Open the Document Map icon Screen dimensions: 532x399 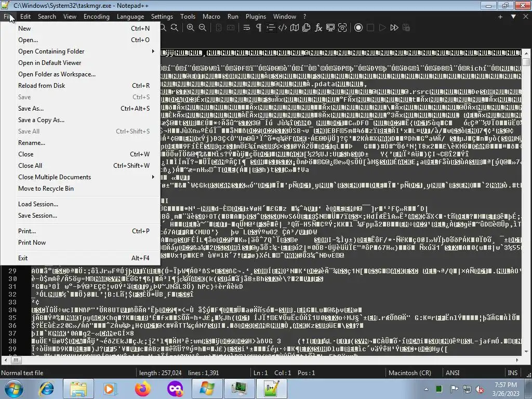point(295,28)
